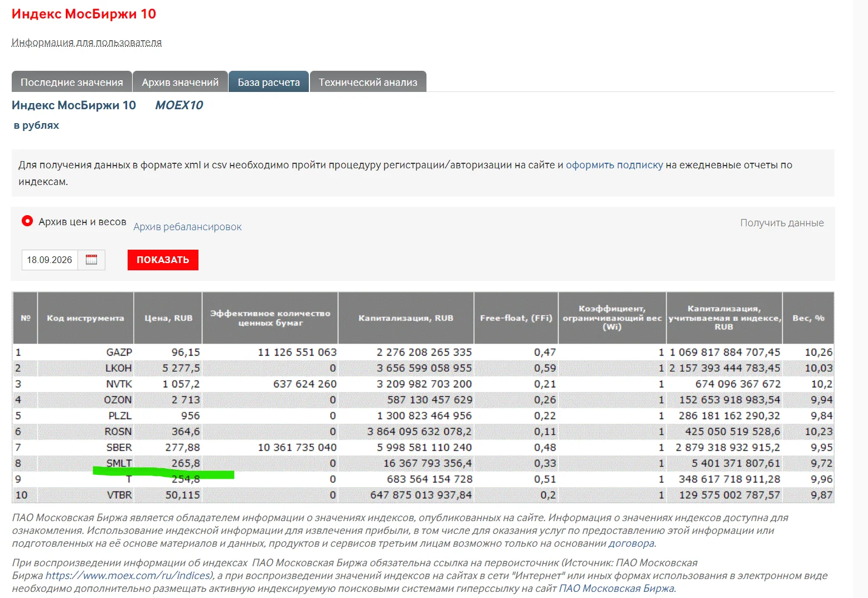
Task: Click the "Вес, %" column header
Action: tap(808, 318)
